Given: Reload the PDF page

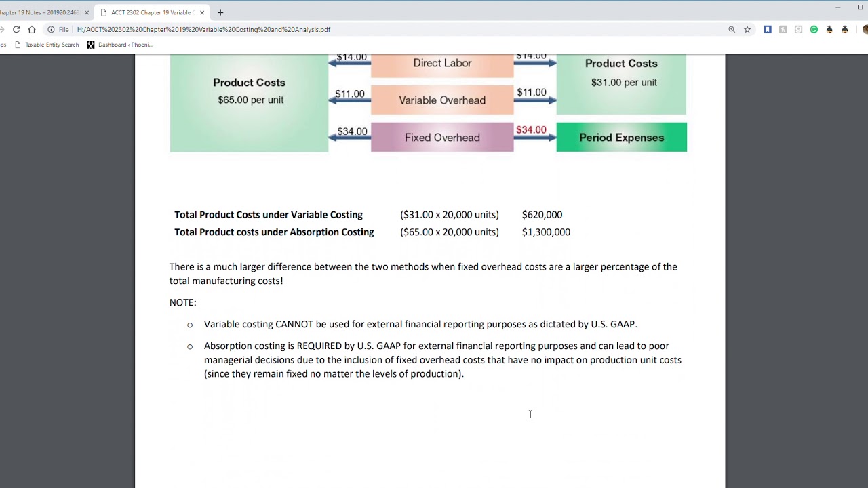Looking at the screenshot, I should (x=16, y=30).
